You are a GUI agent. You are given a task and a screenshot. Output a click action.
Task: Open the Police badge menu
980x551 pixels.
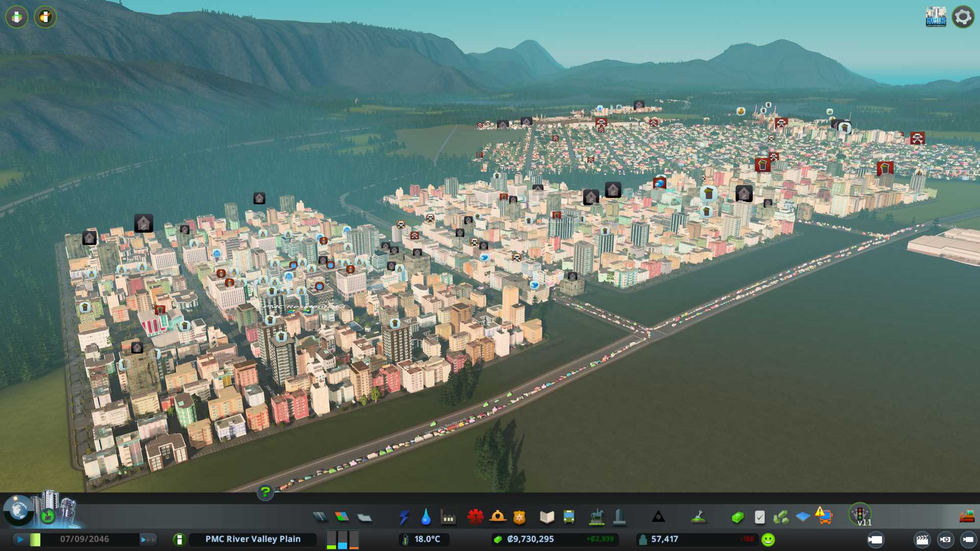(519, 517)
